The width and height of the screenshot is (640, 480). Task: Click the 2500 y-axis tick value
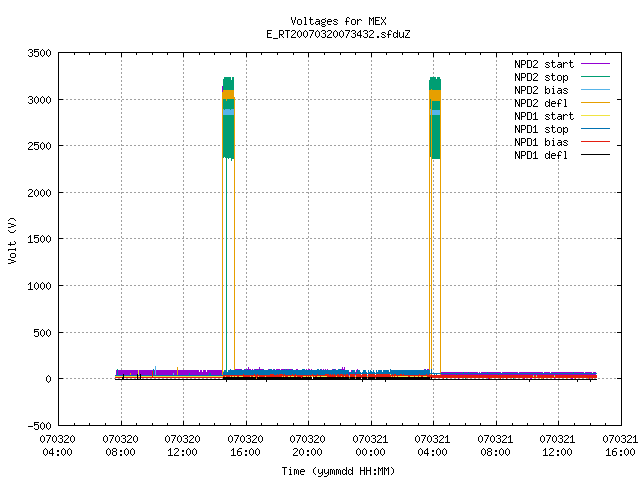pyautogui.click(x=39, y=146)
